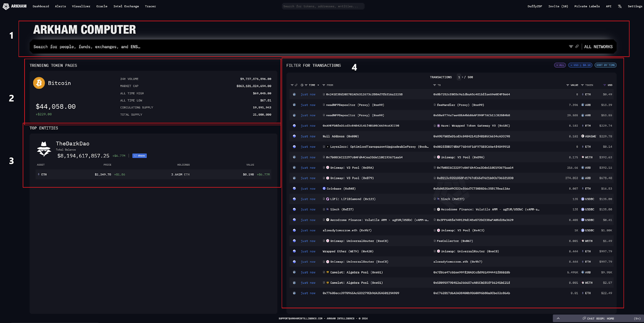Click the top search for tokens field
The height and width of the screenshot is (323, 644).
coord(323,6)
